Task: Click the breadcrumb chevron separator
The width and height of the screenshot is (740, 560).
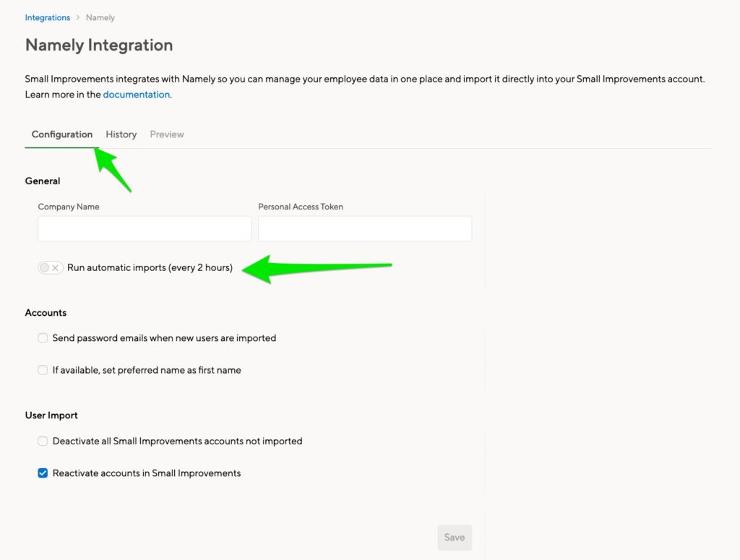Action: pos(78,17)
